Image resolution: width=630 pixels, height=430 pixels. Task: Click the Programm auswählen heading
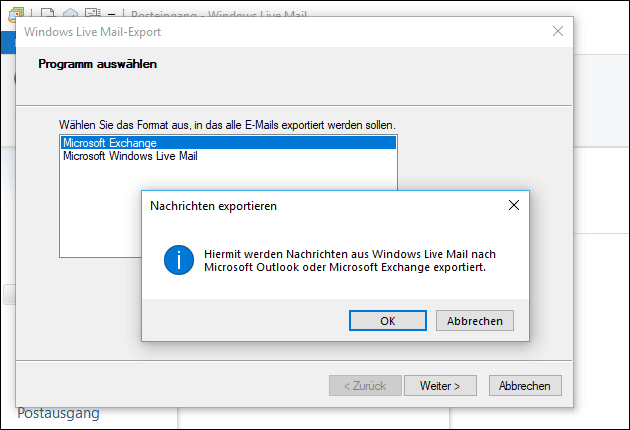[98, 64]
